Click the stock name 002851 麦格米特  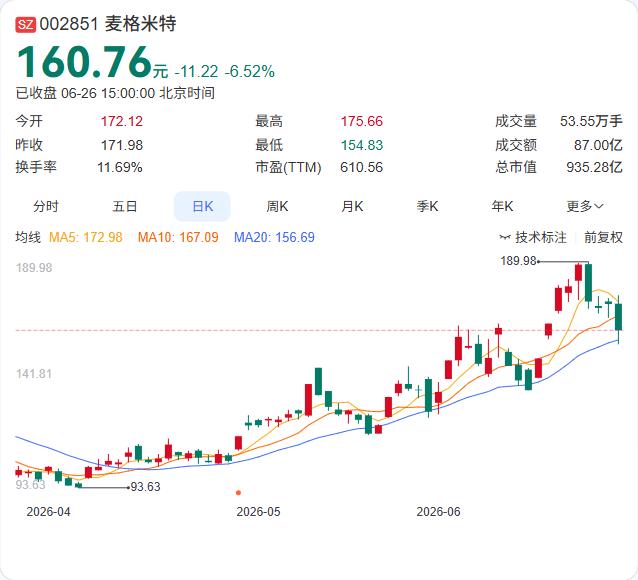[108, 24]
